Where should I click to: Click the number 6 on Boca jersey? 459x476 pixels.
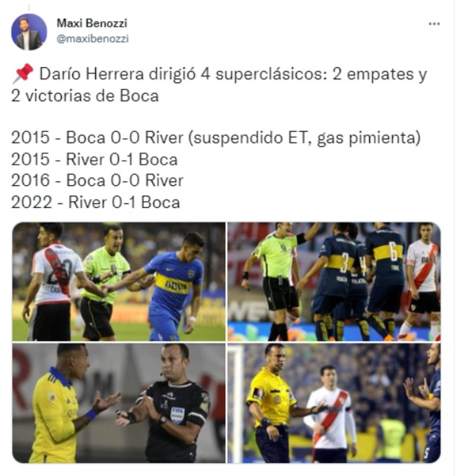click(x=394, y=251)
